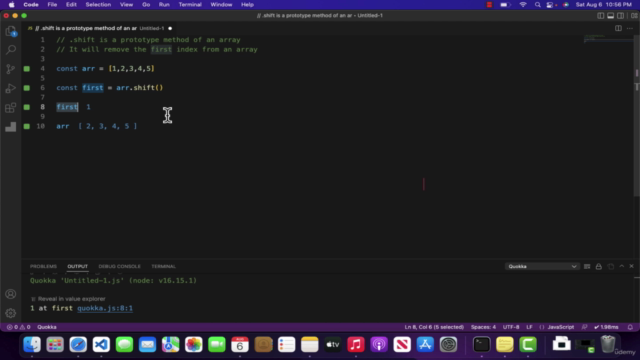
Task: Open Wi-Fi menu in the menu bar
Action: (523, 4)
